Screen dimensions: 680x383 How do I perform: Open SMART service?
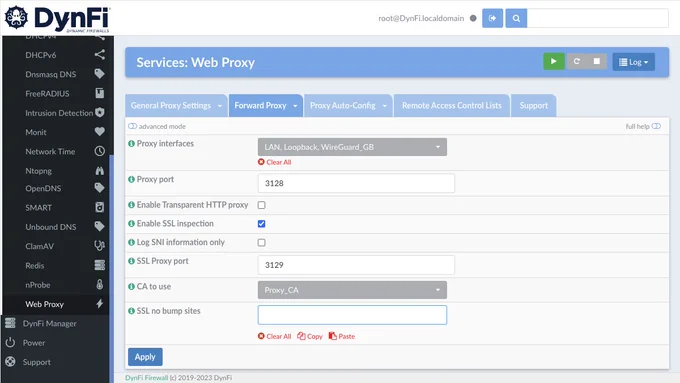[38, 208]
